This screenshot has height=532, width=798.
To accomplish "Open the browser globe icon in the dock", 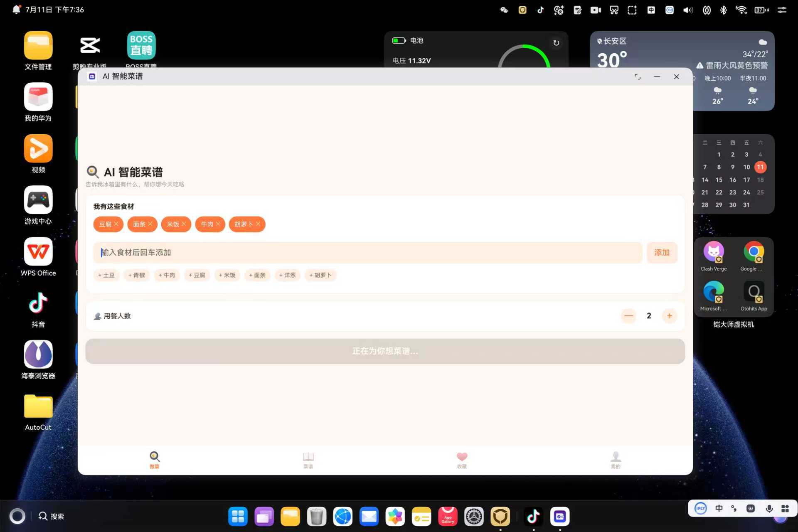I will tap(343, 517).
